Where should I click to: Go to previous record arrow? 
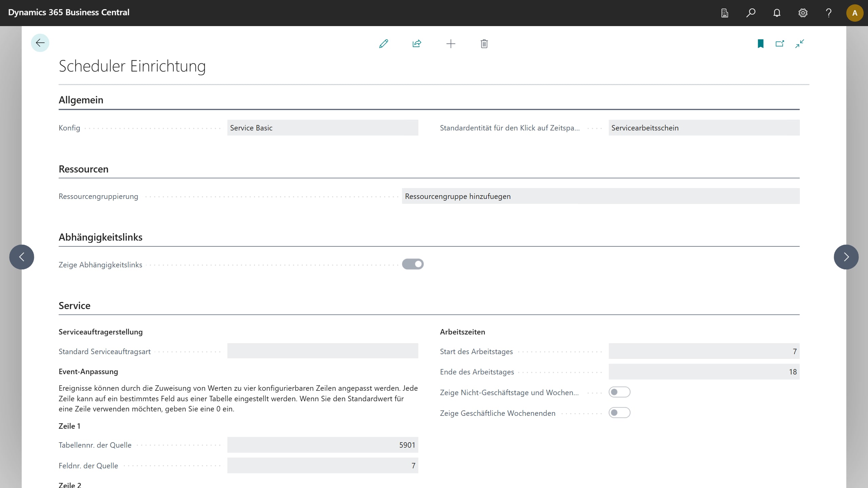[22, 257]
